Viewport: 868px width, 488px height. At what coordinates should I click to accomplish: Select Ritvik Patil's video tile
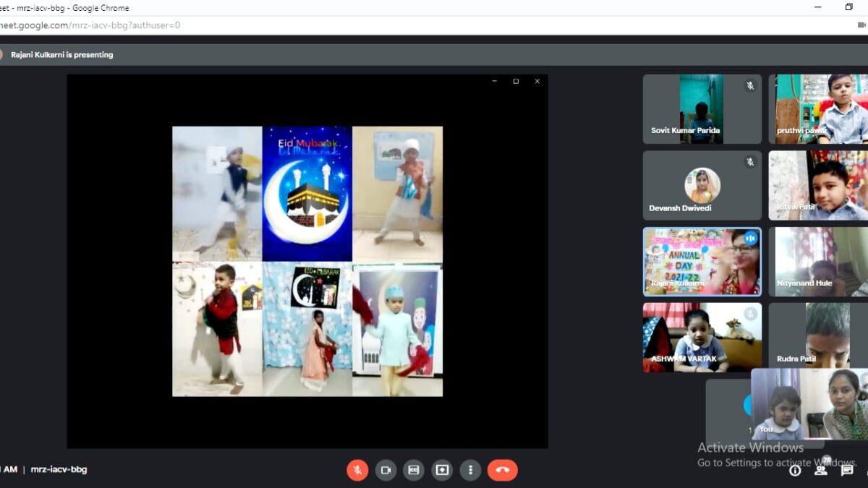(x=818, y=185)
